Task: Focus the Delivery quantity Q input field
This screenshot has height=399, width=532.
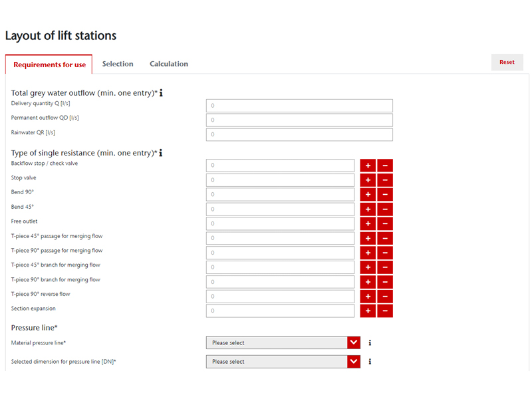Action: pos(299,106)
